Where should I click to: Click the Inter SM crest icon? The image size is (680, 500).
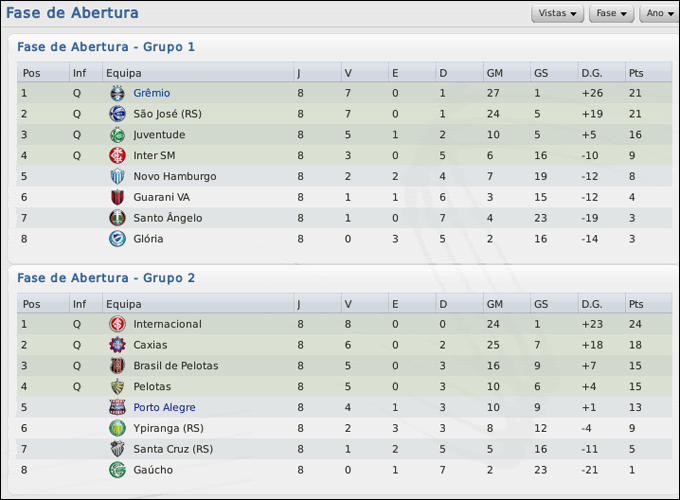(117, 156)
